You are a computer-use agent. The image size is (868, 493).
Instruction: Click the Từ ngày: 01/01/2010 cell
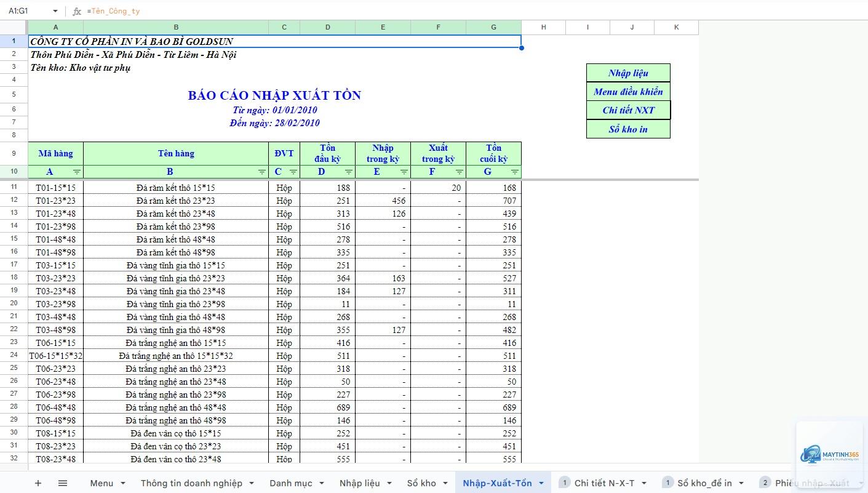click(x=274, y=110)
